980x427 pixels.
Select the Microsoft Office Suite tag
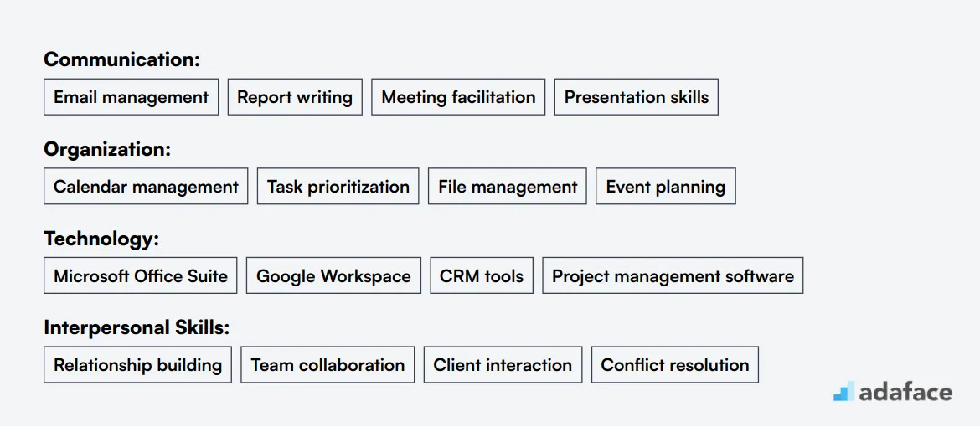tap(141, 275)
